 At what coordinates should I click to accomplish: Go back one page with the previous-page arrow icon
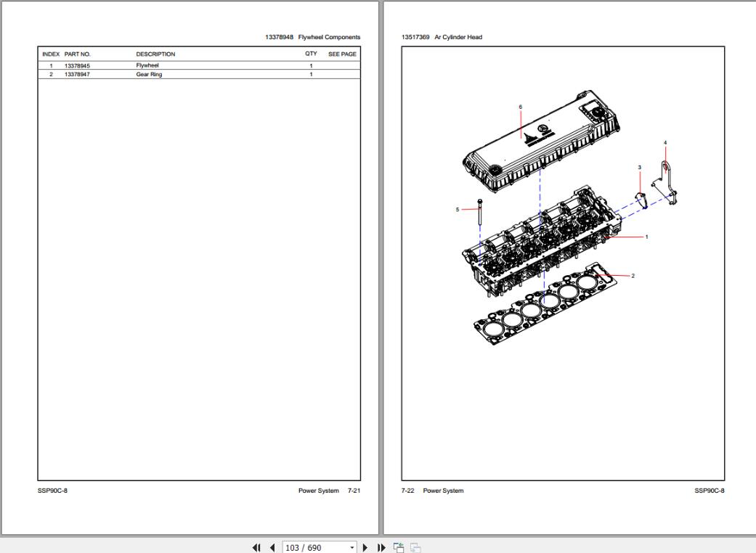[x=272, y=547]
